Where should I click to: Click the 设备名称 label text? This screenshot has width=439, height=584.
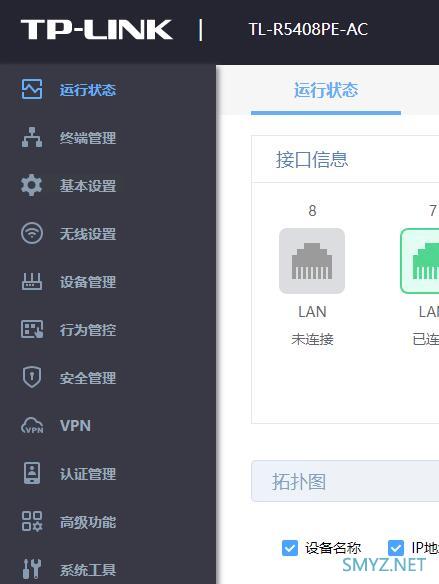[333, 548]
